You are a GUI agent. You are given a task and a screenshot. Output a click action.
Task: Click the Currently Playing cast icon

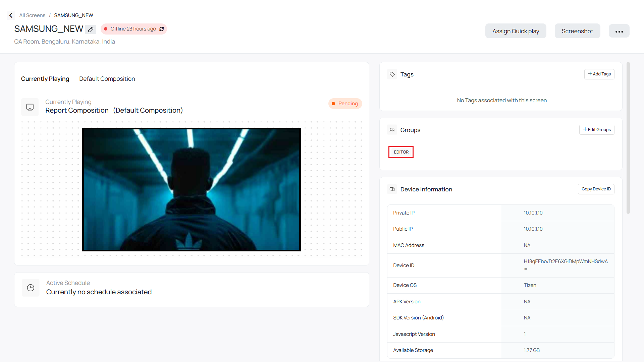[x=30, y=107]
